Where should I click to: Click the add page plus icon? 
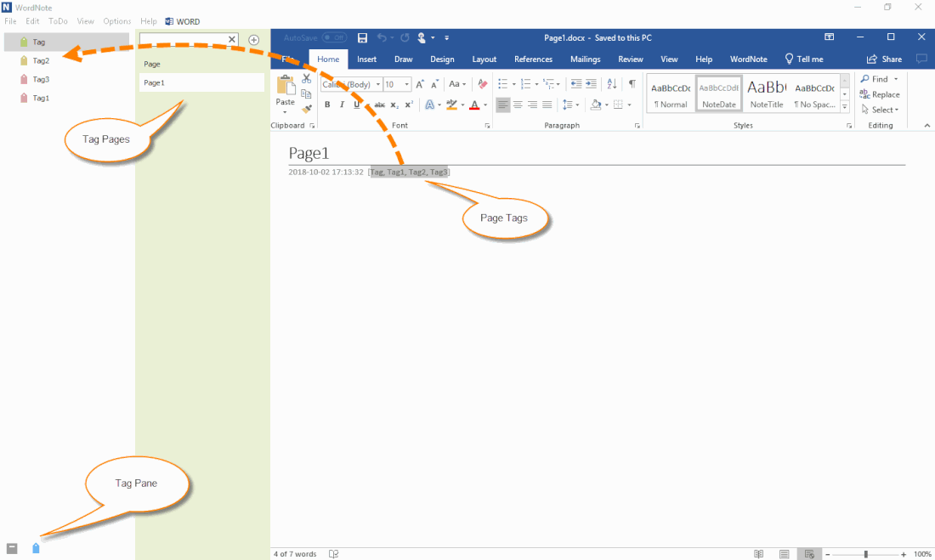coord(253,40)
